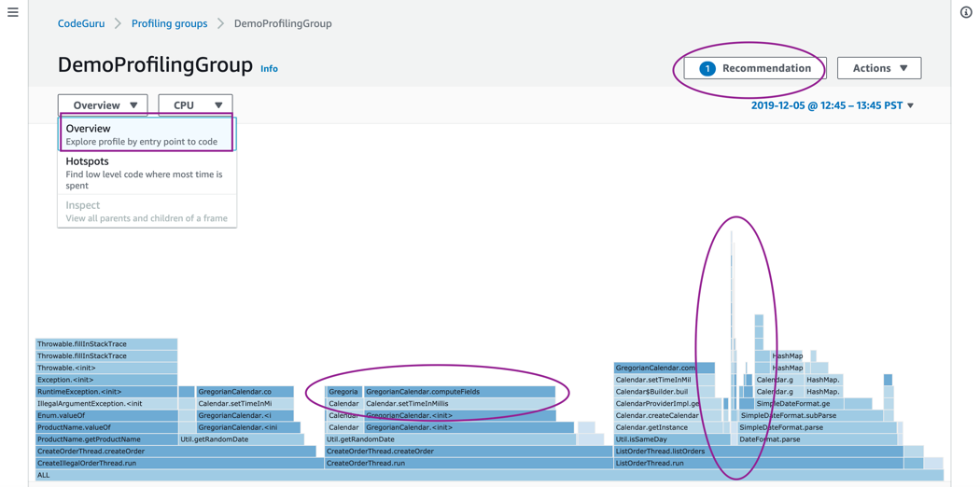Open the Recommendation button
Image resolution: width=980 pixels, height=487 pixels.
point(755,68)
